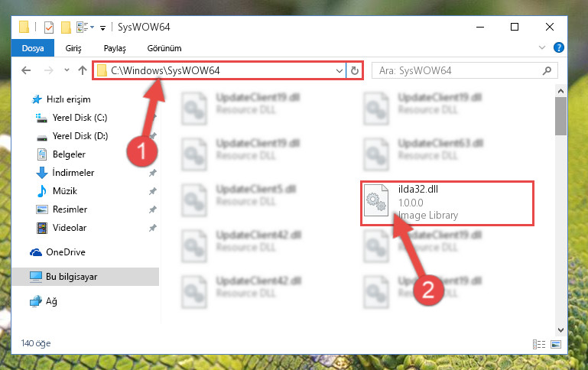Expand the address bar history dropdown
The width and height of the screenshot is (588, 370).
(339, 70)
